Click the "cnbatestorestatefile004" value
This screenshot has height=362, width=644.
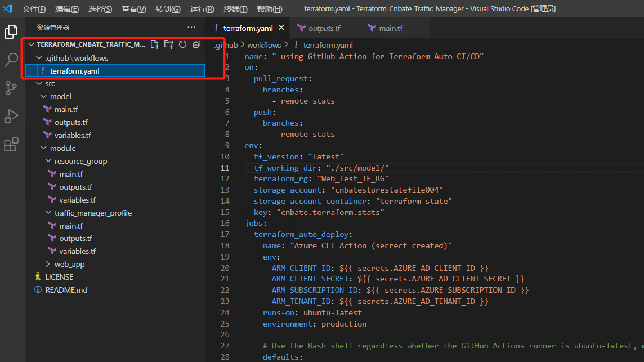pyautogui.click(x=387, y=190)
